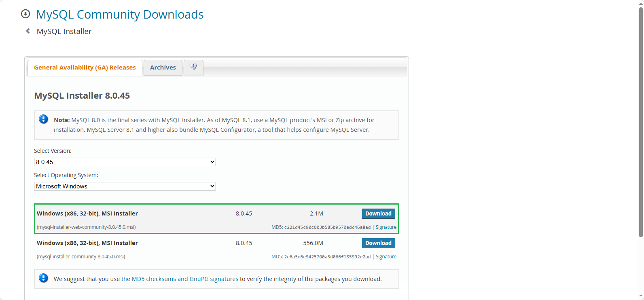This screenshot has height=300, width=644.
Task: Open the Select Version dropdown showing 8.0.45
Action: point(125,162)
